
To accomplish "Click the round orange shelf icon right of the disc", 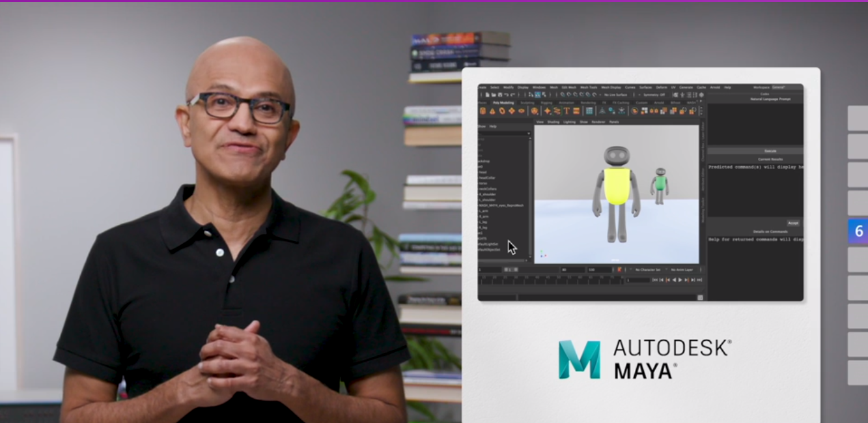I will point(534,111).
